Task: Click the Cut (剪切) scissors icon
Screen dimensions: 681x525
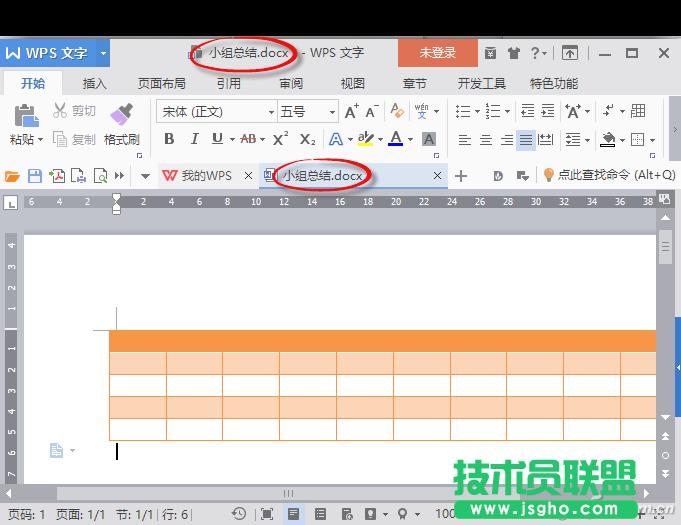Action: pos(60,111)
